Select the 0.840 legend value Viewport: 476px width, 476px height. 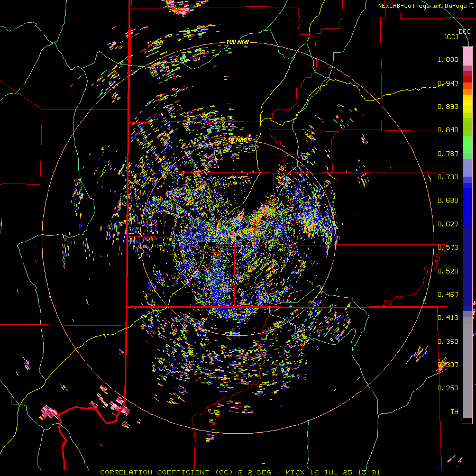click(x=448, y=130)
